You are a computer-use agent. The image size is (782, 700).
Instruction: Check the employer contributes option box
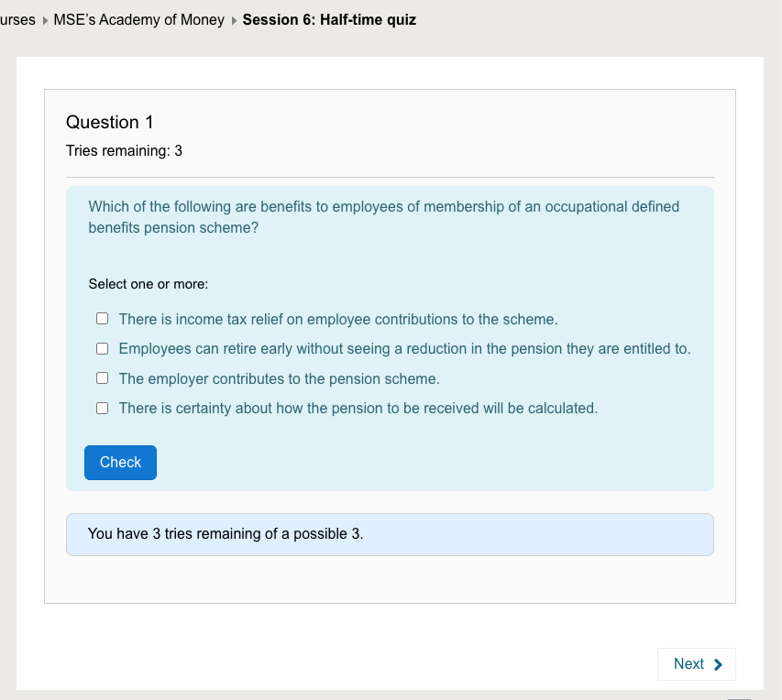[103, 378]
